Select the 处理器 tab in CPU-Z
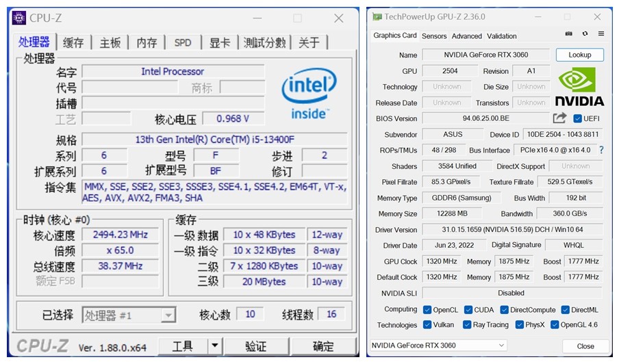Screen dimensions: 619x364 click(x=34, y=42)
